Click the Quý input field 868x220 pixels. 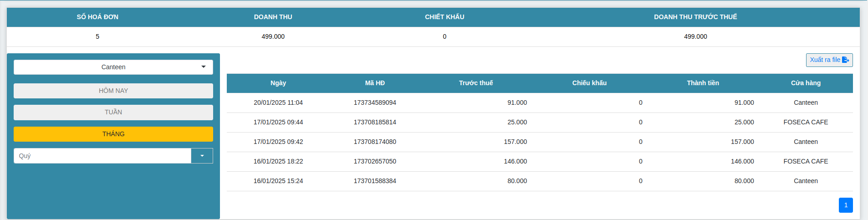102,156
